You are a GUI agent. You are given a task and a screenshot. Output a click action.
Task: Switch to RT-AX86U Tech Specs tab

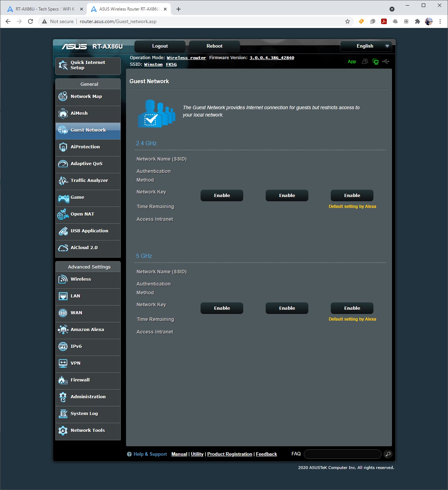click(x=44, y=9)
